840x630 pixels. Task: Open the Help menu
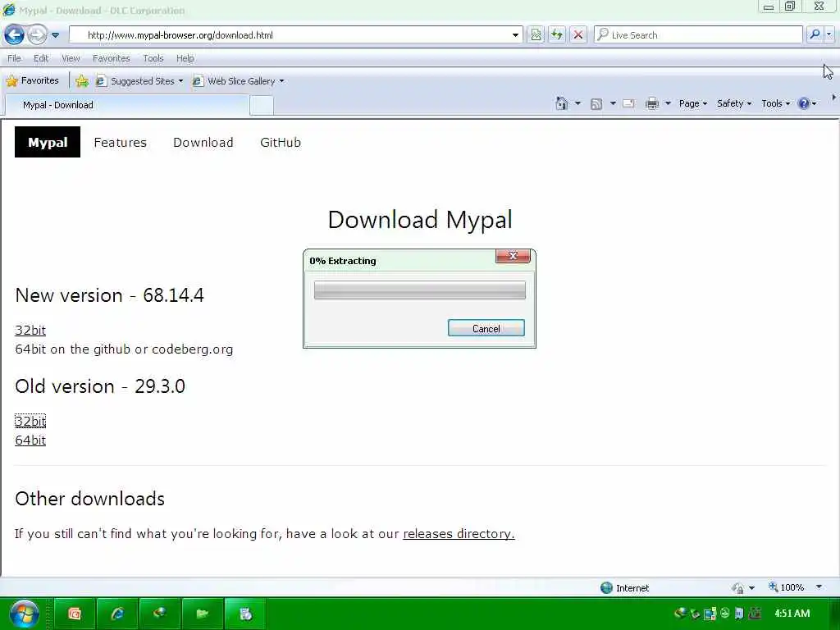(185, 58)
